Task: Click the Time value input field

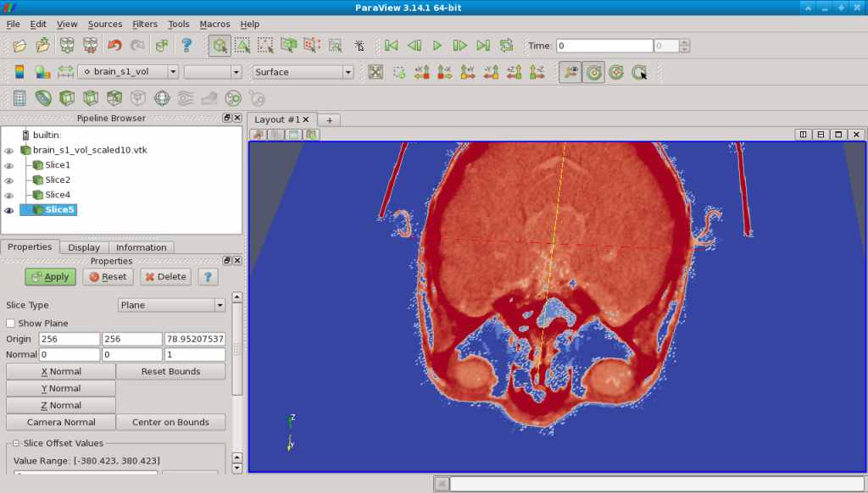Action: coord(603,46)
